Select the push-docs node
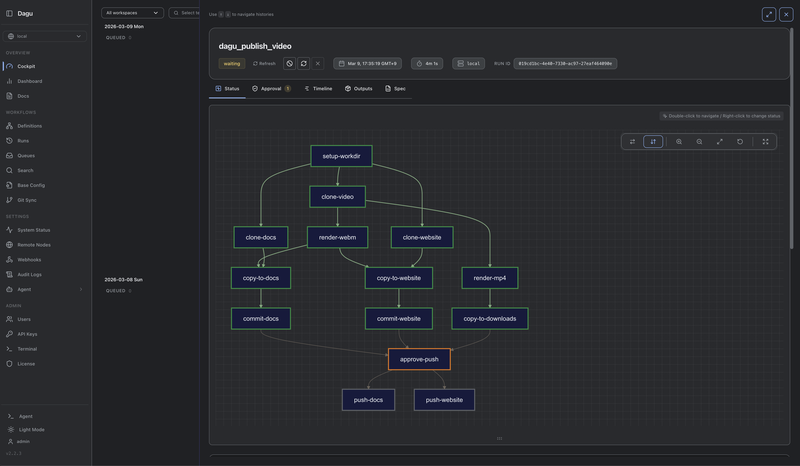This screenshot has height=466, width=800. coord(368,400)
